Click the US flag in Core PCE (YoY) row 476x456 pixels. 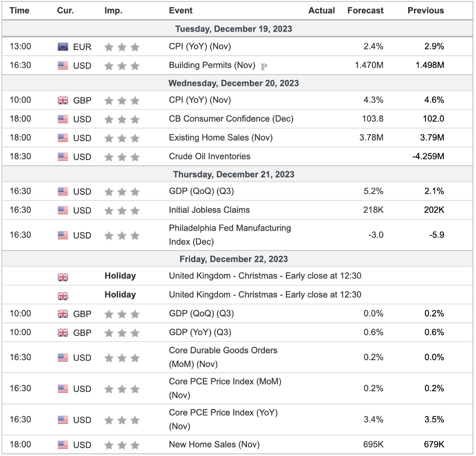click(x=63, y=420)
